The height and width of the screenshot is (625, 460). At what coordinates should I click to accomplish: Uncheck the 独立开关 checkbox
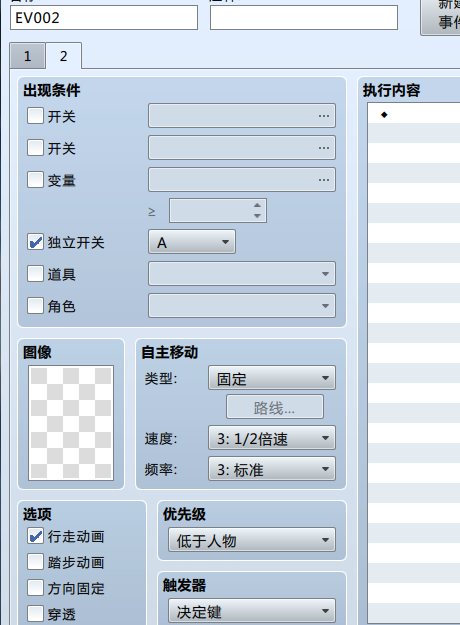(x=35, y=242)
